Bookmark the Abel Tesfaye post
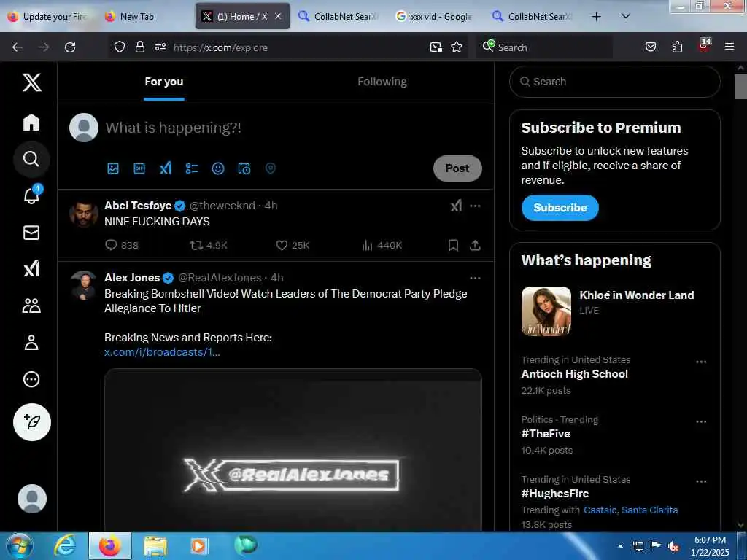Image resolution: width=747 pixels, height=560 pixels. (x=453, y=245)
